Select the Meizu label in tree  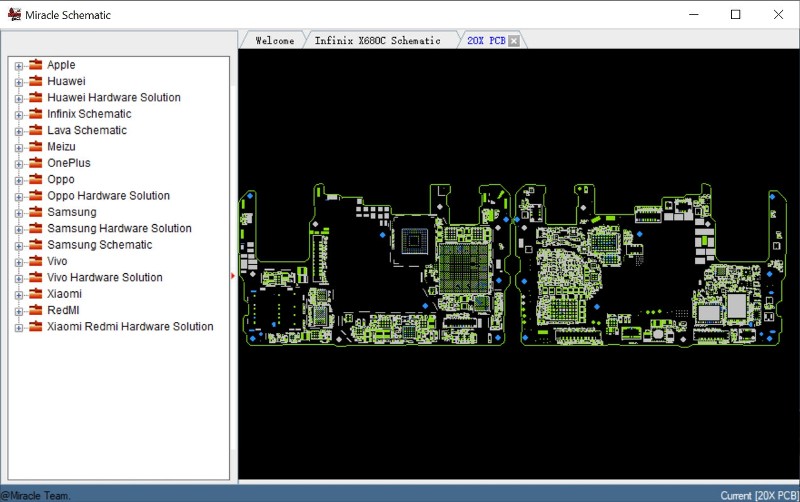click(x=61, y=146)
